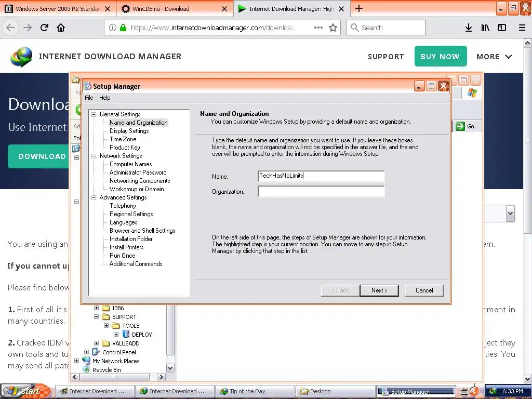The height and width of the screenshot is (399, 532).
Task: Click the green Go arrow in Explorer window
Action: pyautogui.click(x=460, y=126)
